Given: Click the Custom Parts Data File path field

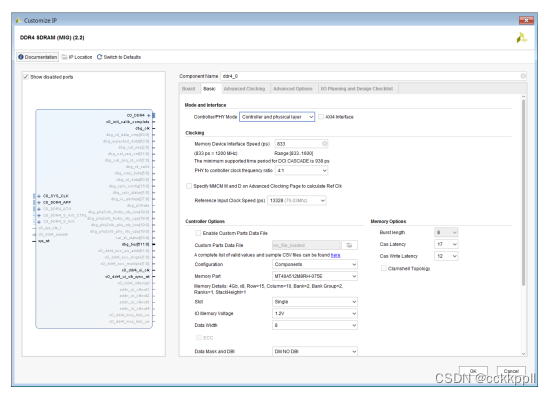Looking at the screenshot, I should (x=306, y=245).
